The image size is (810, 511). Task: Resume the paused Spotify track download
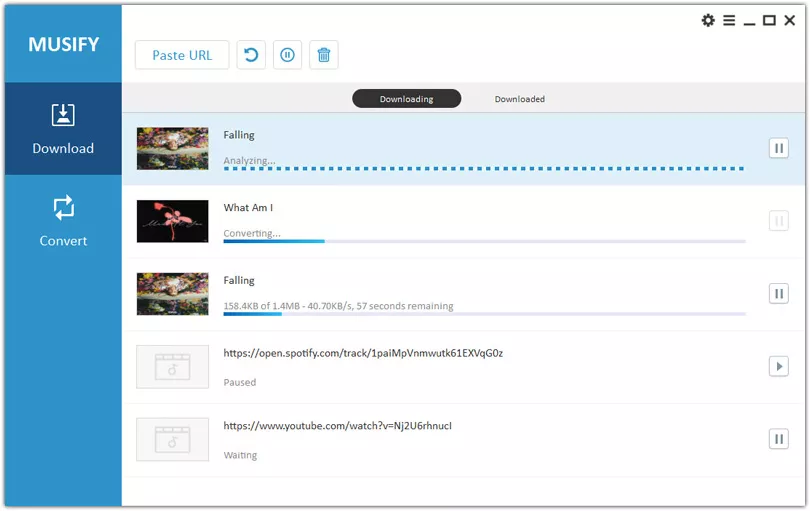tap(778, 366)
